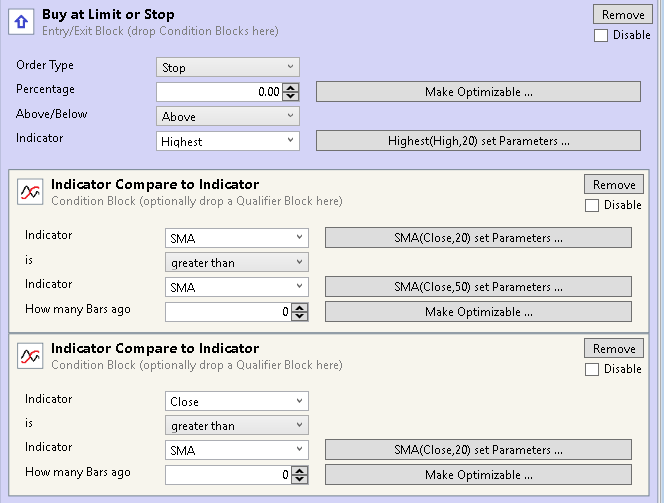Click SMA(Close,50) set Parameters button
This screenshot has height=503, width=664.
(x=479, y=287)
